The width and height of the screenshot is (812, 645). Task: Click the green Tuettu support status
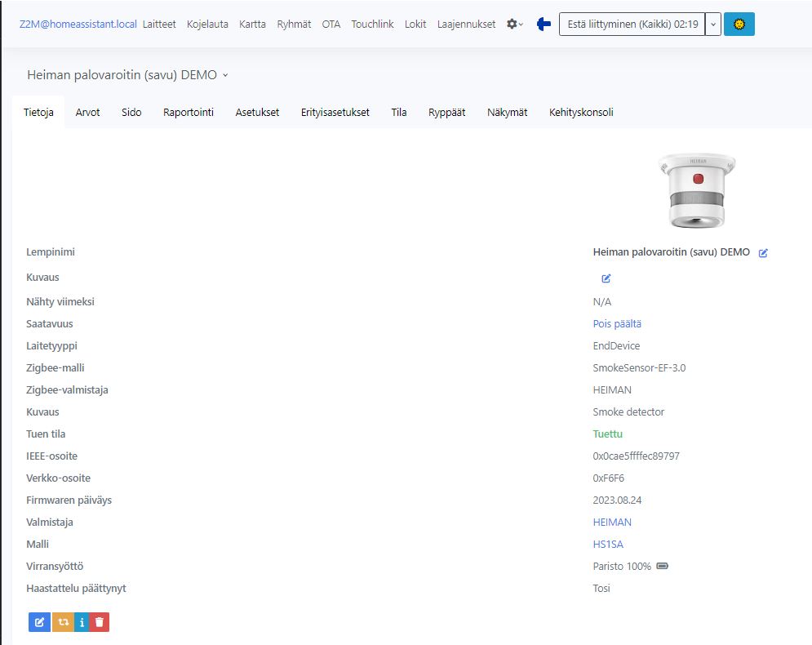coord(607,434)
